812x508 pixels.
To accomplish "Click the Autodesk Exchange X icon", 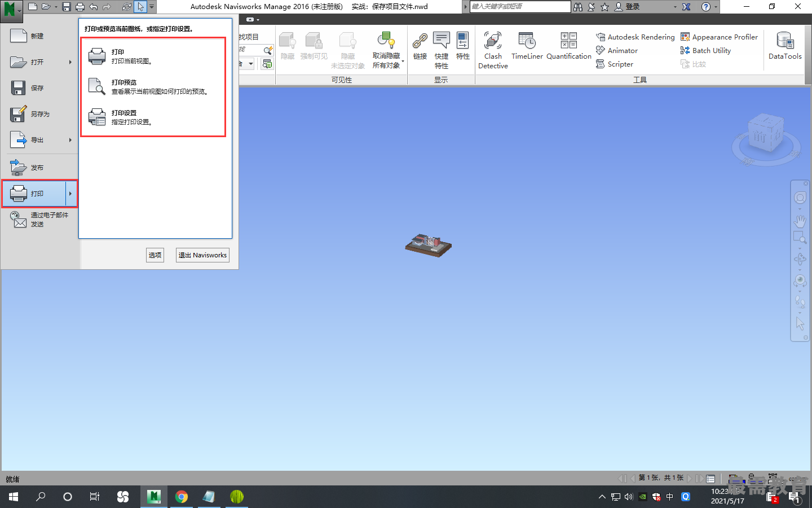I will (x=686, y=7).
